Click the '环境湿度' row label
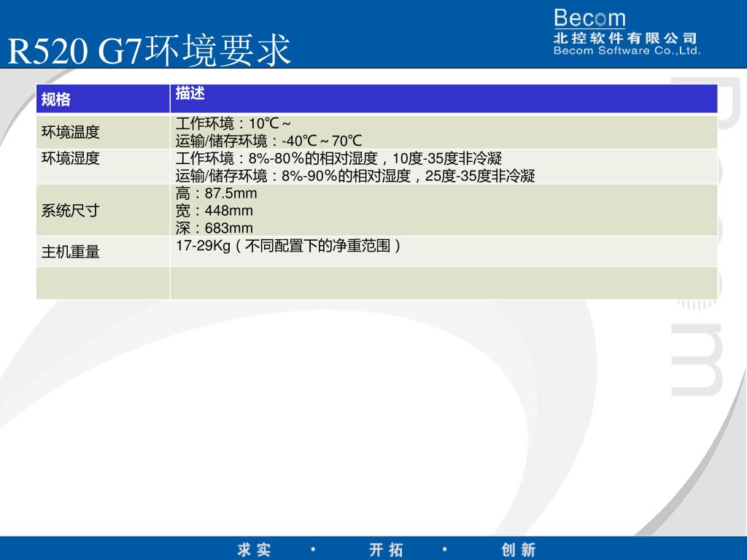Viewport: 747px width, 560px height. 71,158
